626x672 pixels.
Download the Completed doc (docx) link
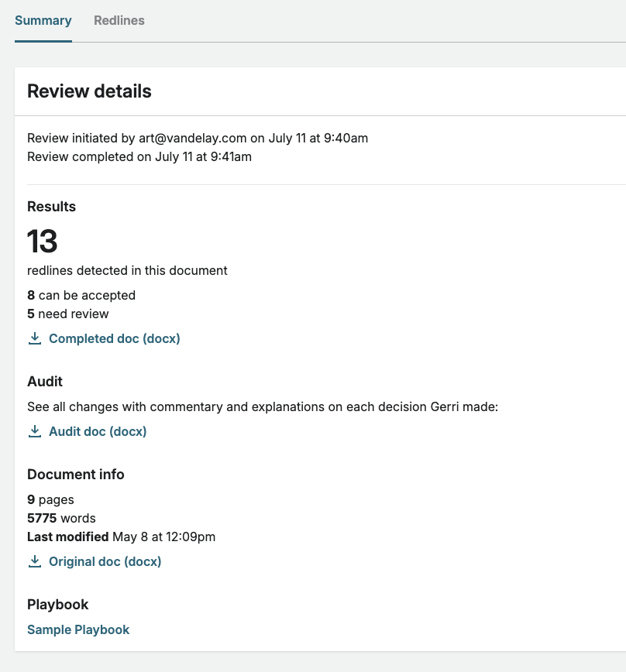point(115,338)
